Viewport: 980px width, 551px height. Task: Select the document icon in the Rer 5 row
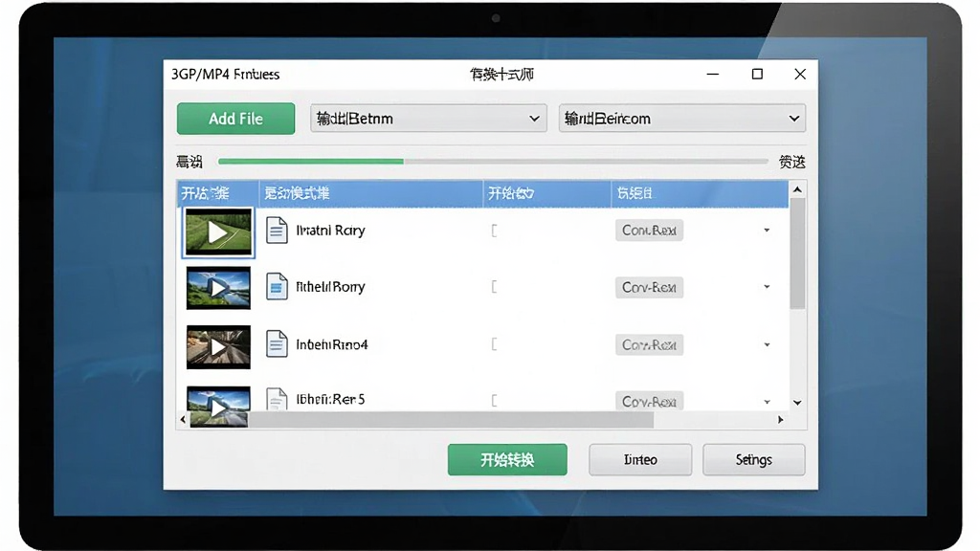pos(277,399)
